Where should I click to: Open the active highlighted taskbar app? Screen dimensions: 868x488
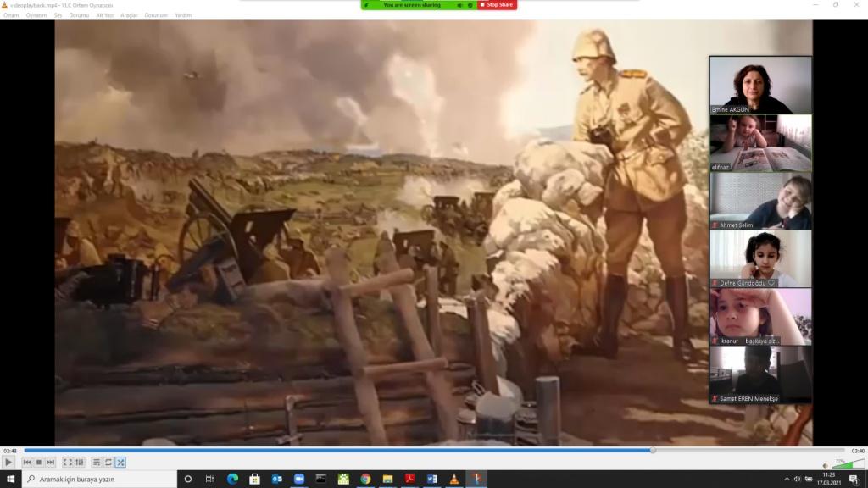[476, 480]
